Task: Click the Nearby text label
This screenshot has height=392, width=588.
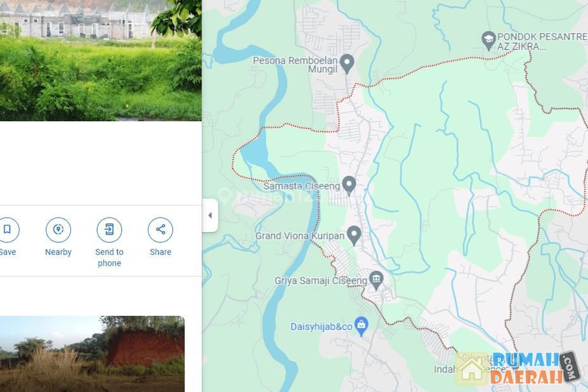Action: click(58, 252)
